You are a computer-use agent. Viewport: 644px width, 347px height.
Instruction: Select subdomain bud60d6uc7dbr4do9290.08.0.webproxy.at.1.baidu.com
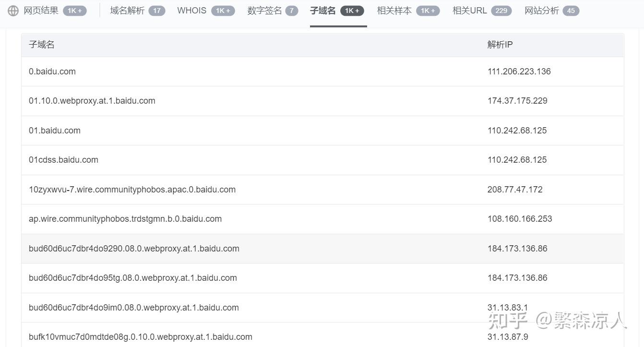point(134,249)
